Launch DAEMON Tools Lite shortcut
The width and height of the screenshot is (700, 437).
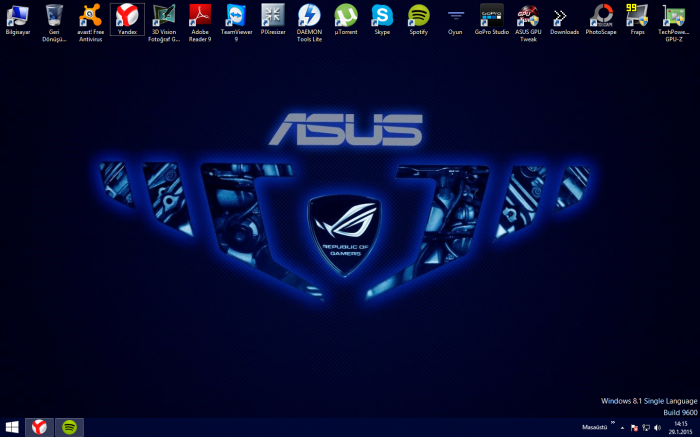pyautogui.click(x=309, y=15)
